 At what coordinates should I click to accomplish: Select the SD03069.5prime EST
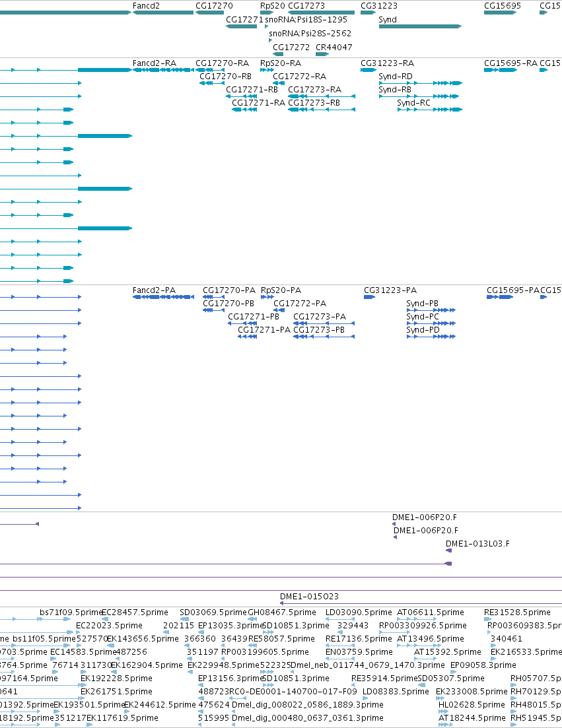(x=184, y=619)
